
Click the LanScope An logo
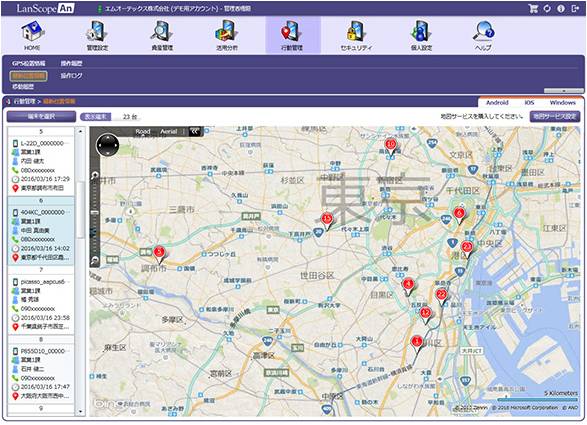coord(45,9)
